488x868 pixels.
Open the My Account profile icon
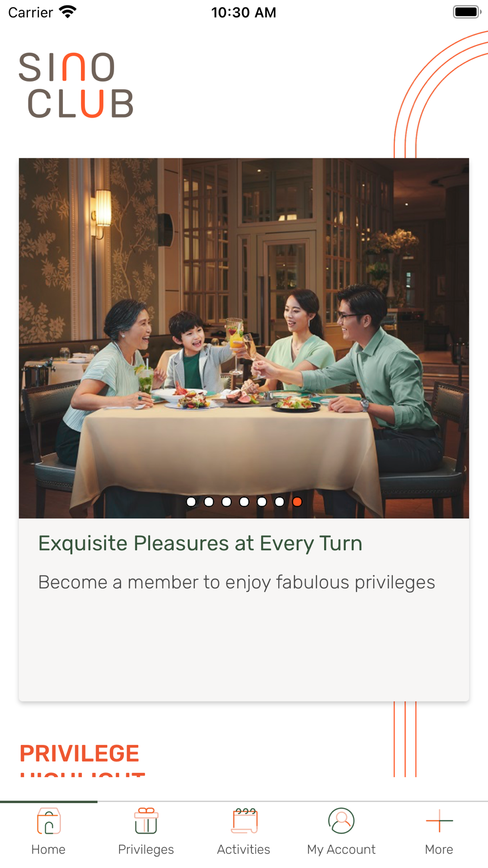point(341,821)
